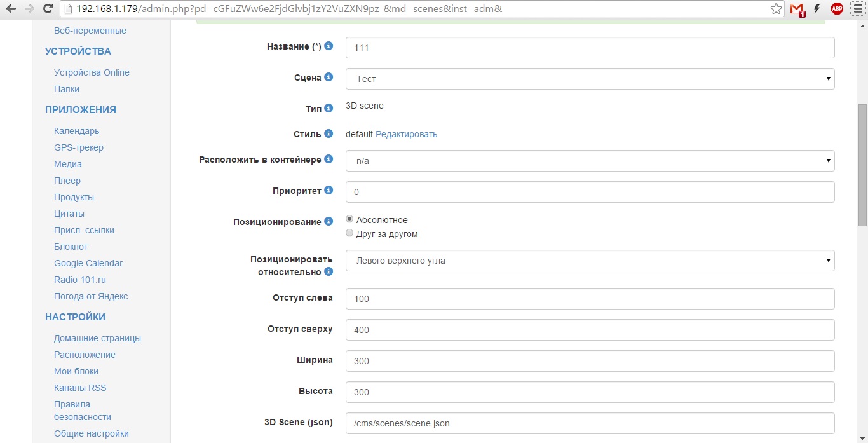Click the Adblock Plus extension icon
The width and height of the screenshot is (868, 443).
point(837,9)
